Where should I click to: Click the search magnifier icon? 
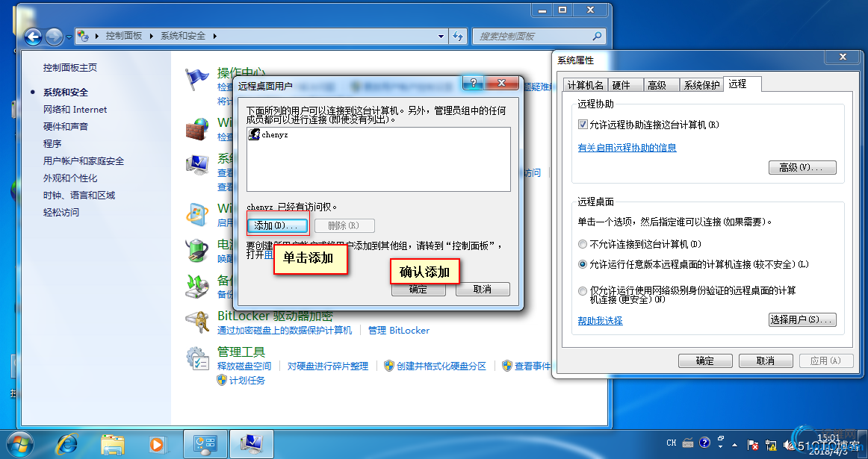tap(597, 36)
